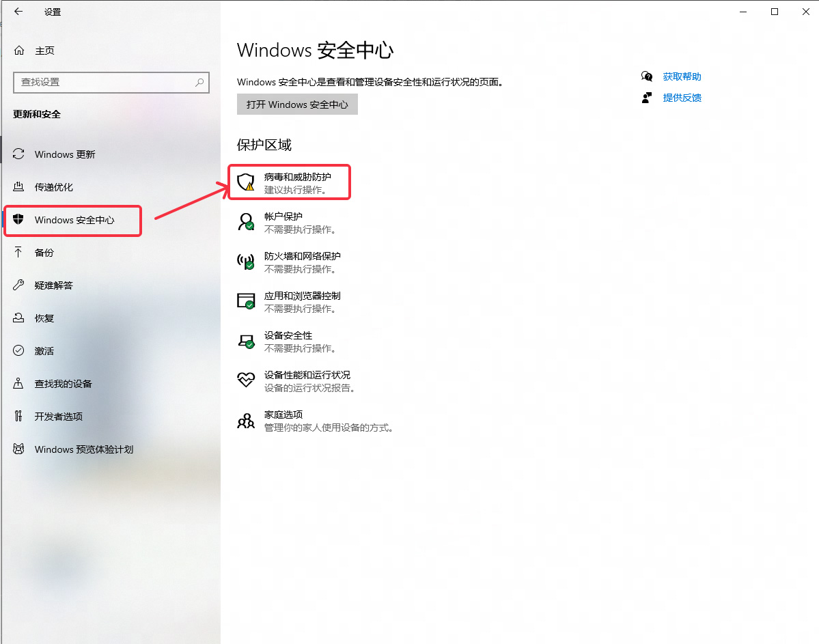Close the 设置 window

click(805, 12)
